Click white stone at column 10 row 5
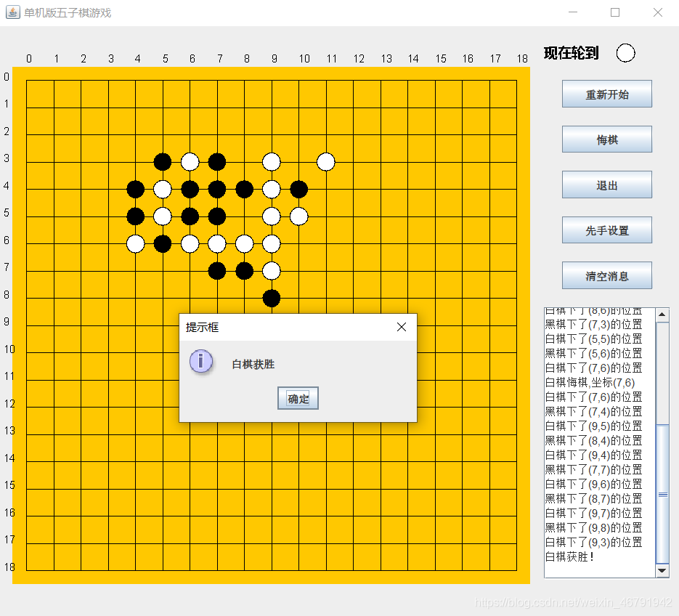Image resolution: width=679 pixels, height=616 pixels. (298, 216)
